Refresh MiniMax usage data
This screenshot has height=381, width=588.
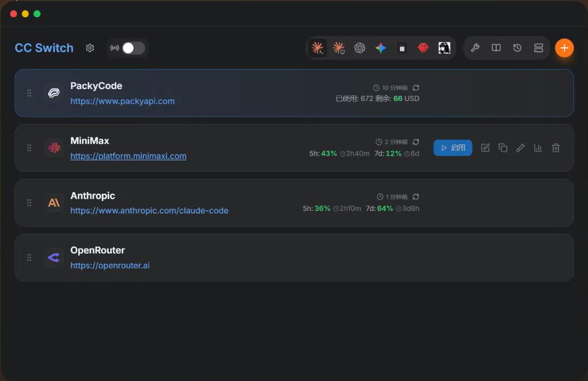416,142
